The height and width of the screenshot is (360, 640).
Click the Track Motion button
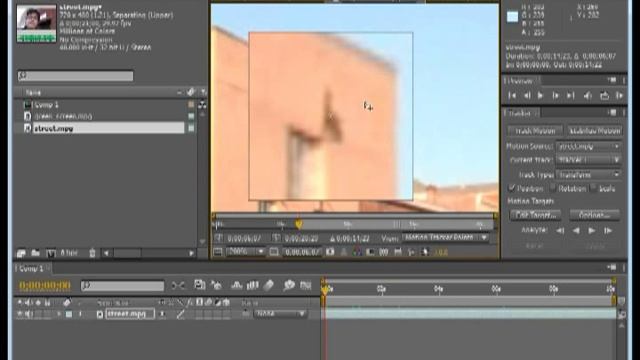(535, 131)
